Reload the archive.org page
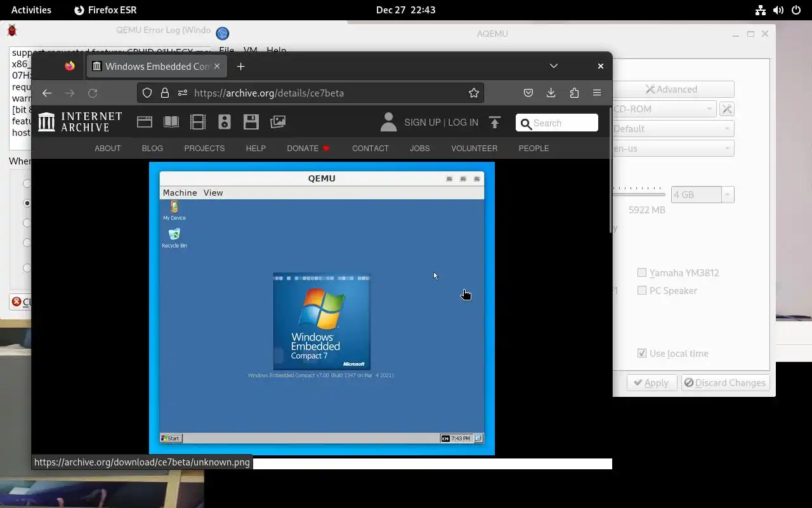Image resolution: width=812 pixels, height=508 pixels. pyautogui.click(x=93, y=93)
